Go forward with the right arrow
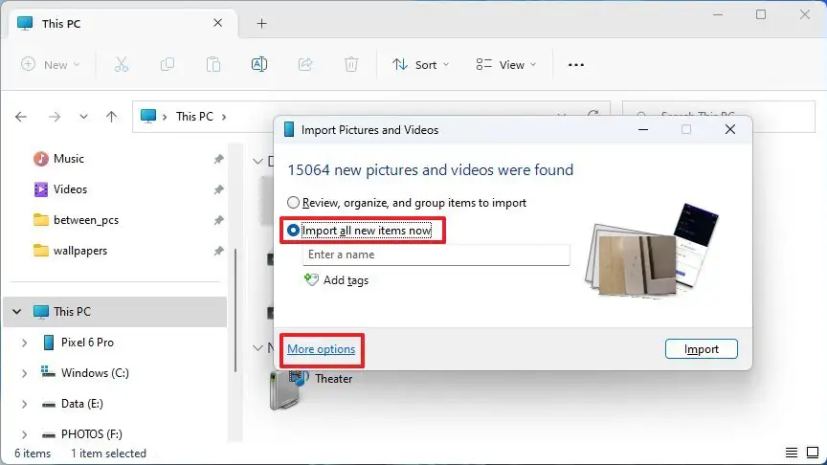The image size is (827, 465). click(54, 117)
